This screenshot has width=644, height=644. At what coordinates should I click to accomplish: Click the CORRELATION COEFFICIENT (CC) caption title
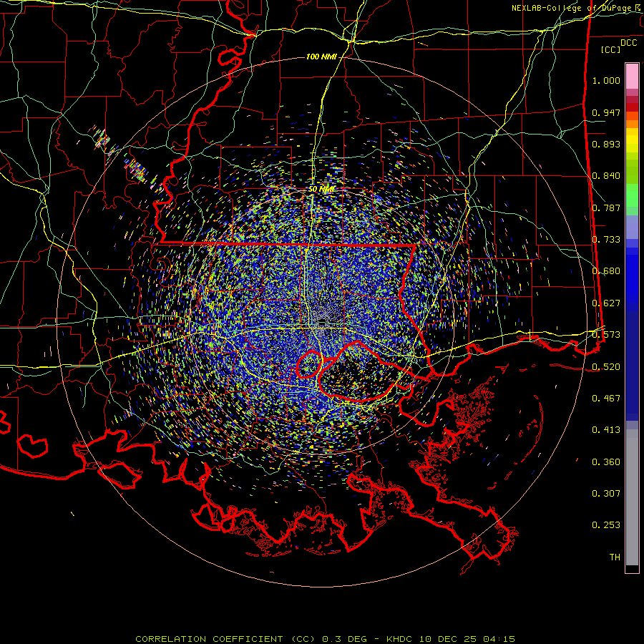[225, 639]
